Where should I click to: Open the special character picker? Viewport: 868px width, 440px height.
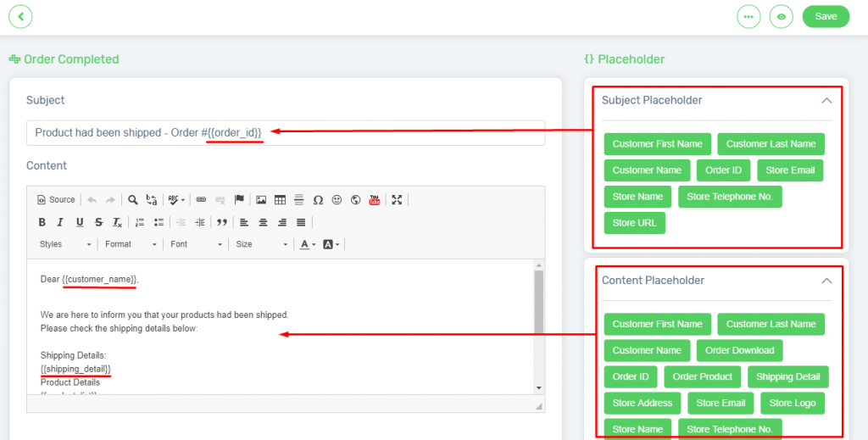(x=318, y=200)
